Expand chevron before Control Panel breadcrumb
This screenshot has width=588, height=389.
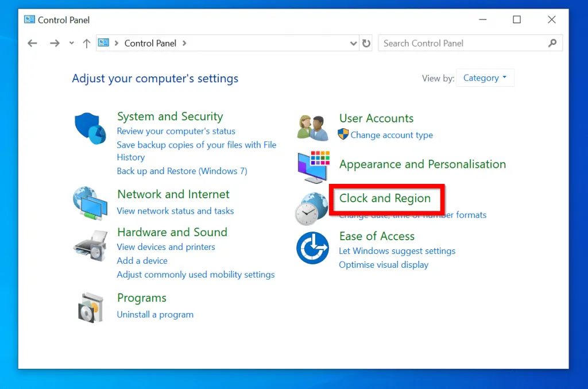[117, 43]
